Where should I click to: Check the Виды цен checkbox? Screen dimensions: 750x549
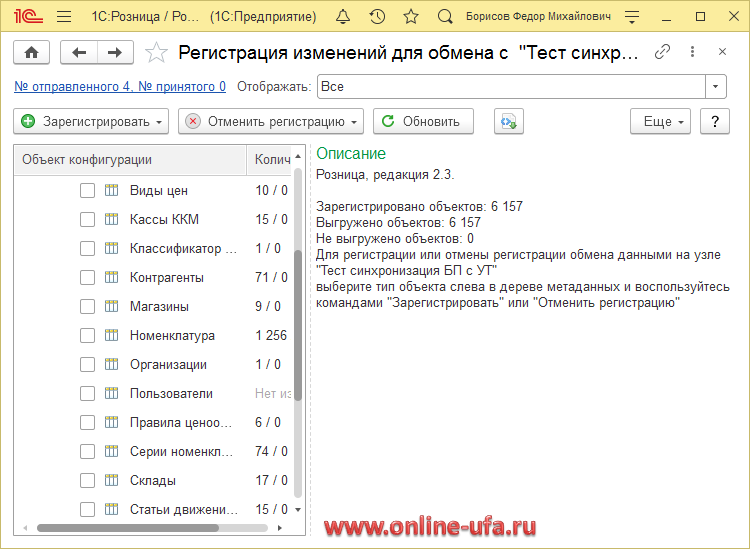87,190
